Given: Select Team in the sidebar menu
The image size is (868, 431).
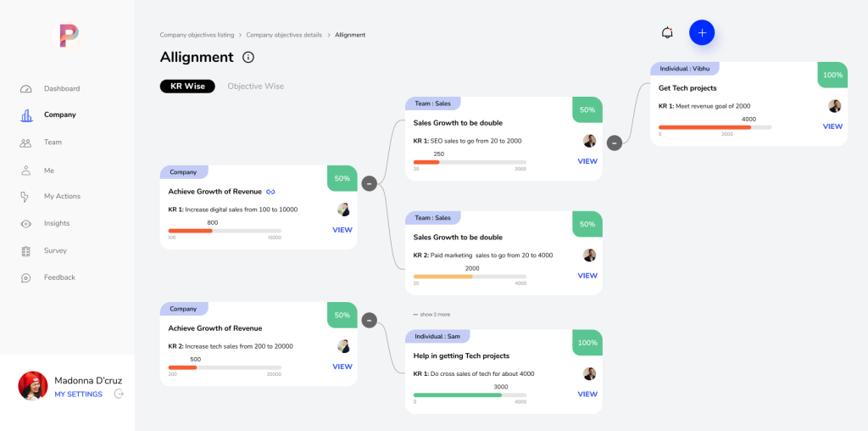Looking at the screenshot, I should click(53, 143).
